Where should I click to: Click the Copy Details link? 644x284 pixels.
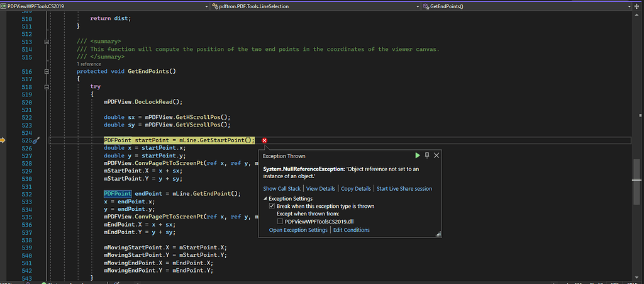pos(356,189)
